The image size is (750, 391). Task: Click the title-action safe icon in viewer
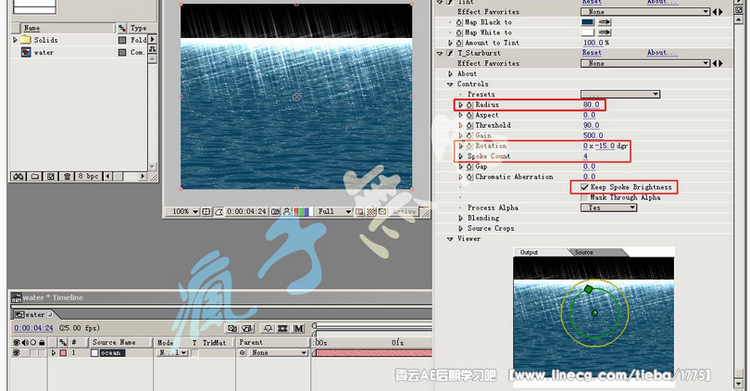coord(206,212)
